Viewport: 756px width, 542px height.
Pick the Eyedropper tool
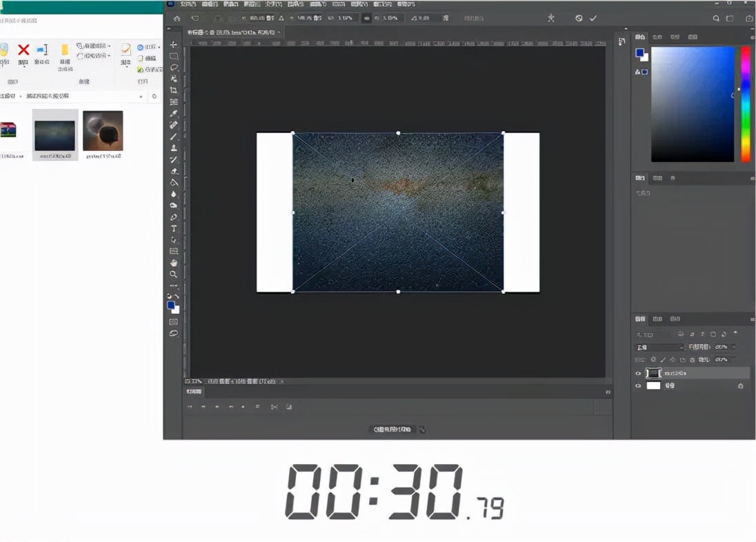tap(174, 113)
